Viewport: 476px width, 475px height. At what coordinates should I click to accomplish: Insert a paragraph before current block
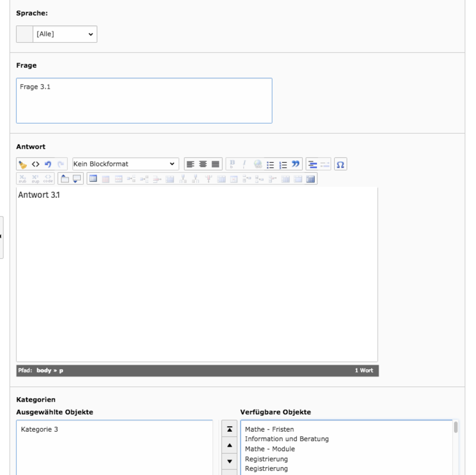click(65, 179)
